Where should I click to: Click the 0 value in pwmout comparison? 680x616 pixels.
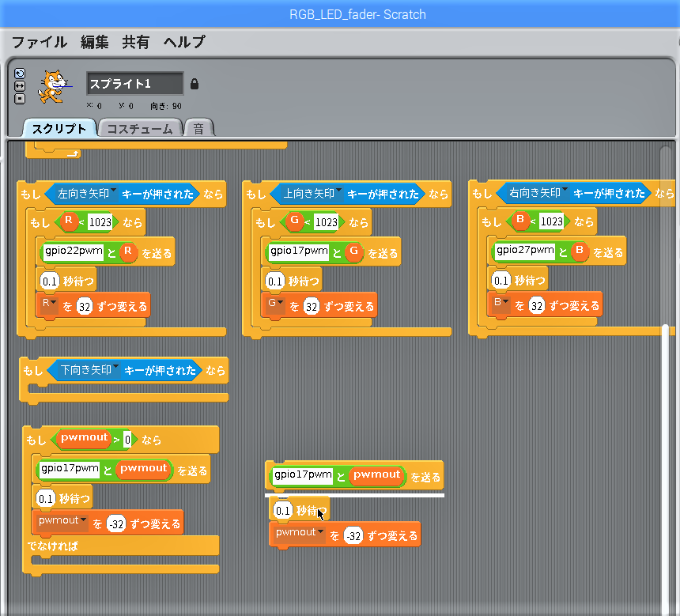click(x=127, y=440)
